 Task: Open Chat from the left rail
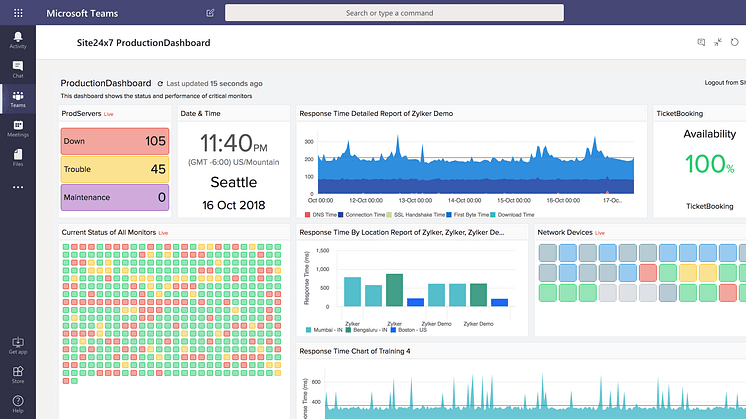[18, 68]
